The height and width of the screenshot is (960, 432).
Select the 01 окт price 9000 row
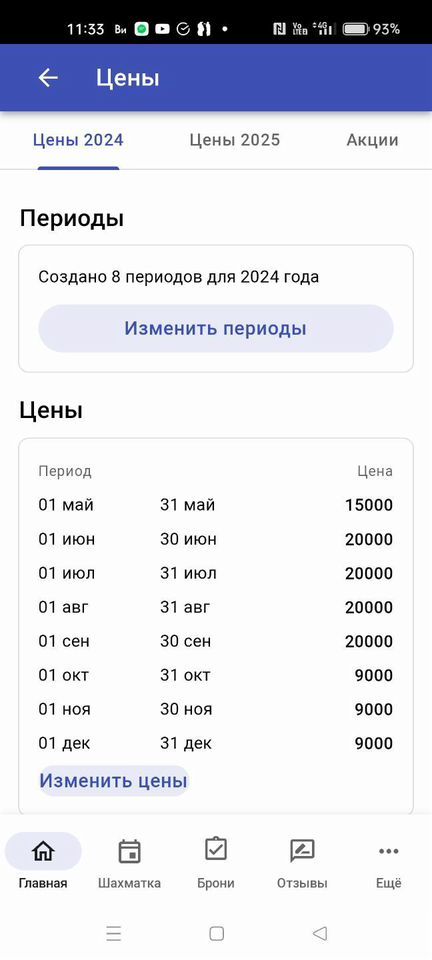215,676
